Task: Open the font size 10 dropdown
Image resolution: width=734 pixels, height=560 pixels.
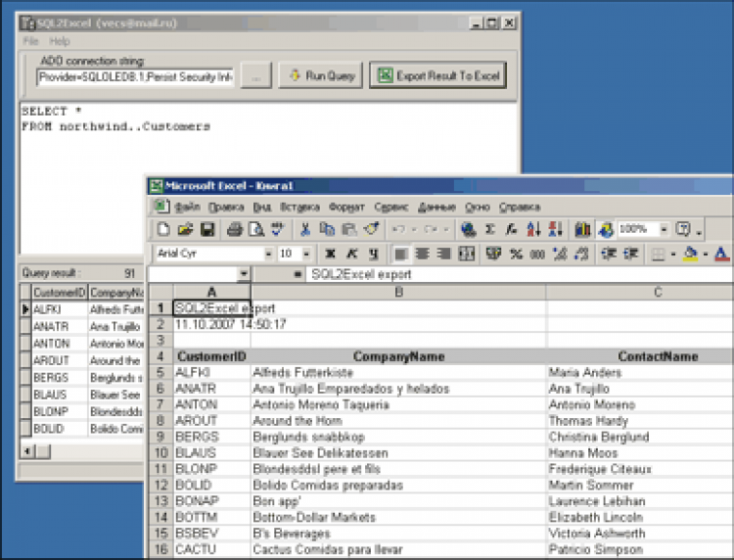Action: click(306, 254)
